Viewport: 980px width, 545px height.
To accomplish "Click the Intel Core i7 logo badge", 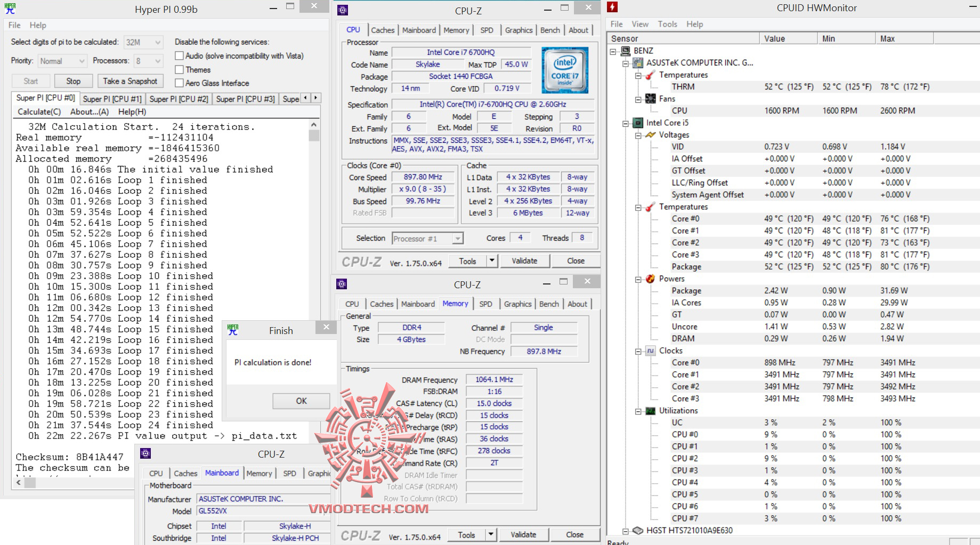I will pos(565,70).
